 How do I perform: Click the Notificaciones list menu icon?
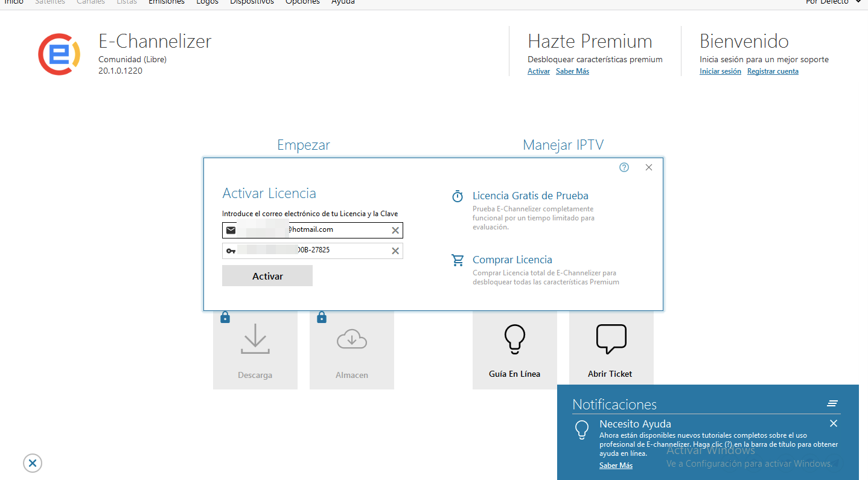pos(832,404)
